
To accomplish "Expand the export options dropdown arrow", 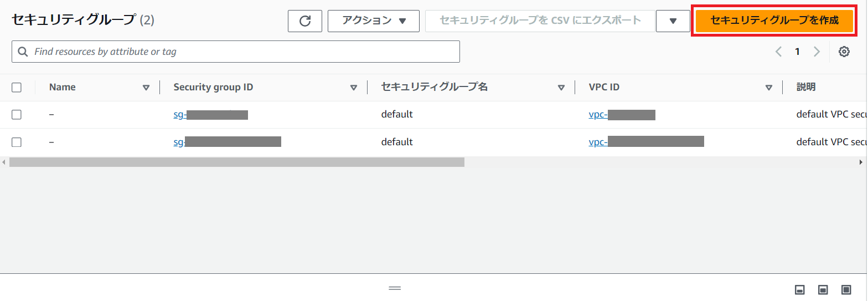I will coord(673,21).
